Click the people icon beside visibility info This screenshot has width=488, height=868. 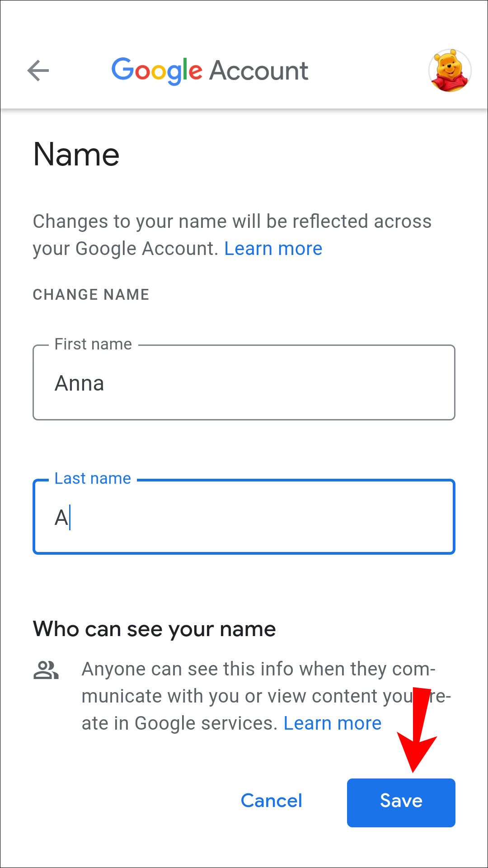pyautogui.click(x=46, y=670)
